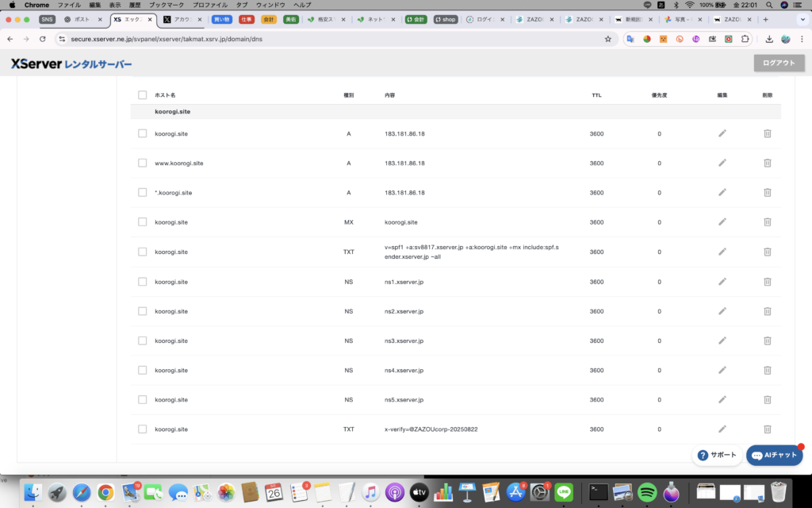Select the *.koorogi.site record checkbox
812x508 pixels.
[x=143, y=193]
